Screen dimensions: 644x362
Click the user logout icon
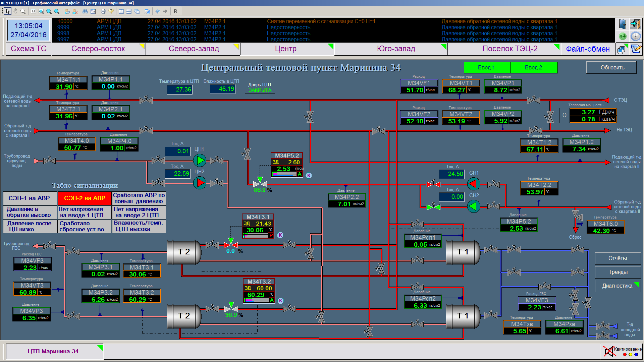(75, 11)
